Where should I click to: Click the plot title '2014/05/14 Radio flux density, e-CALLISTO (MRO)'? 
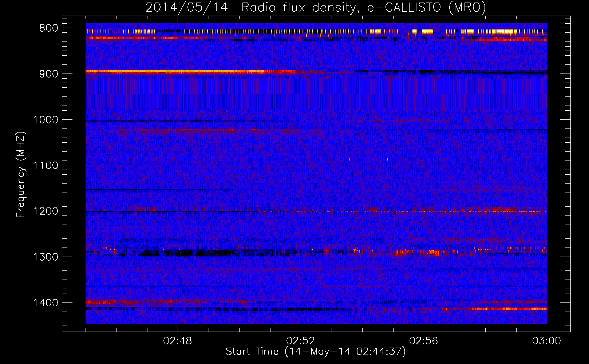click(x=316, y=7)
